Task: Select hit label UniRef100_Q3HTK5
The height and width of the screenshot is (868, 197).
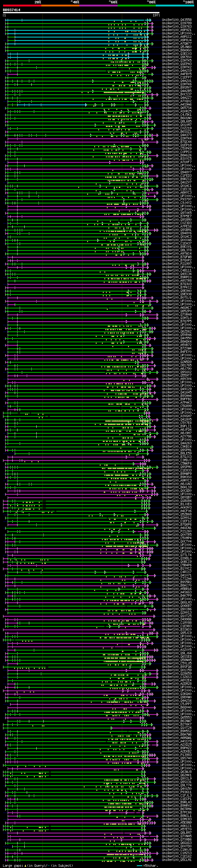Action: pyautogui.click(x=177, y=60)
